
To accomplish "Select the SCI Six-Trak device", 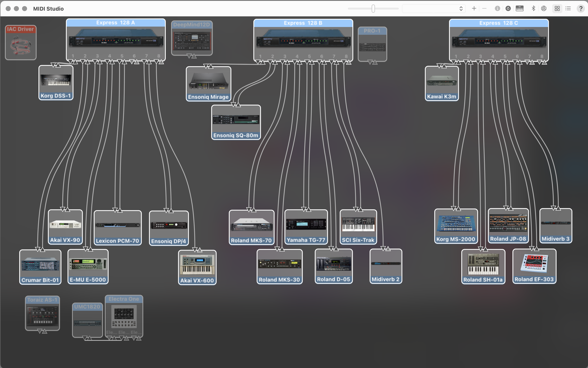I will tap(358, 227).
